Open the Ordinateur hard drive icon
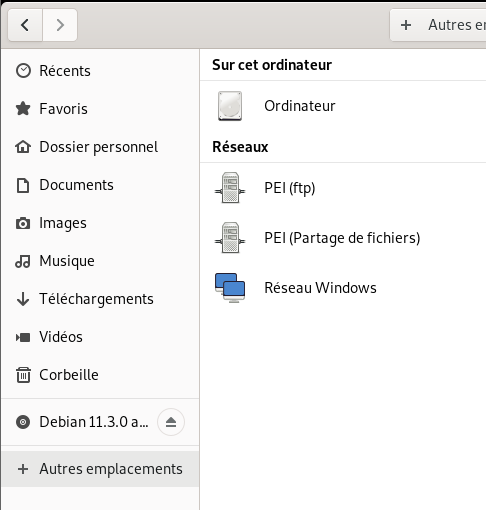486x510 pixels. (x=230, y=106)
